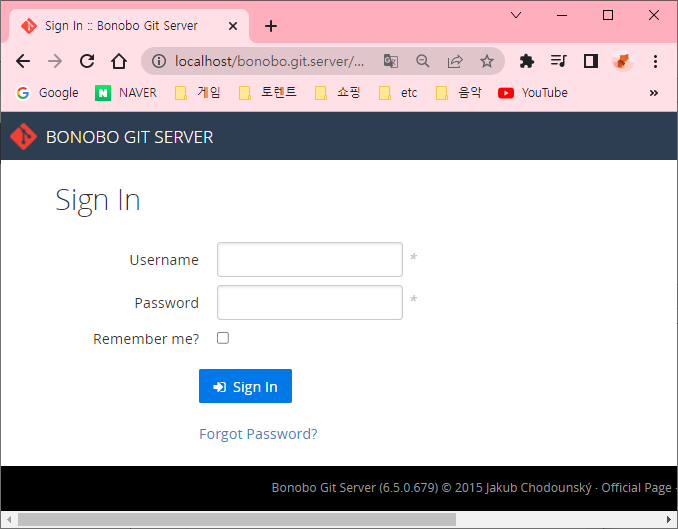Click the scrollbar left arrow
Viewport: 678px width, 529px height.
tap(9, 519)
